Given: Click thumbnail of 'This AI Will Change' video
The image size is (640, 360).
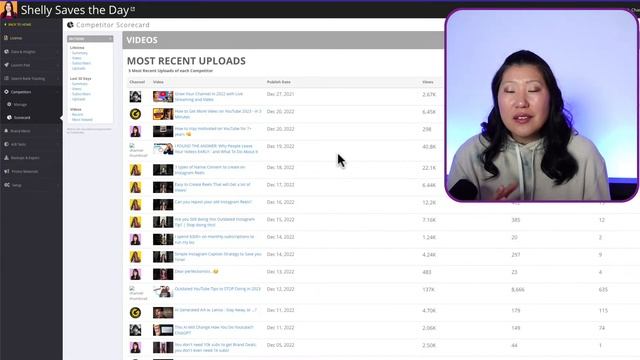Looking at the screenshot, I should [163, 330].
